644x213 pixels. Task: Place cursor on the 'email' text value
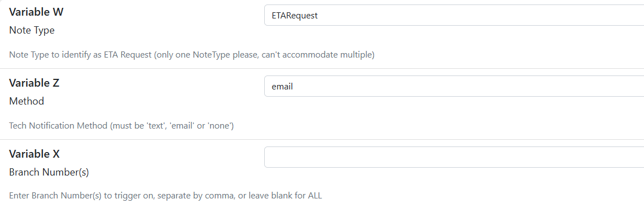click(x=282, y=87)
